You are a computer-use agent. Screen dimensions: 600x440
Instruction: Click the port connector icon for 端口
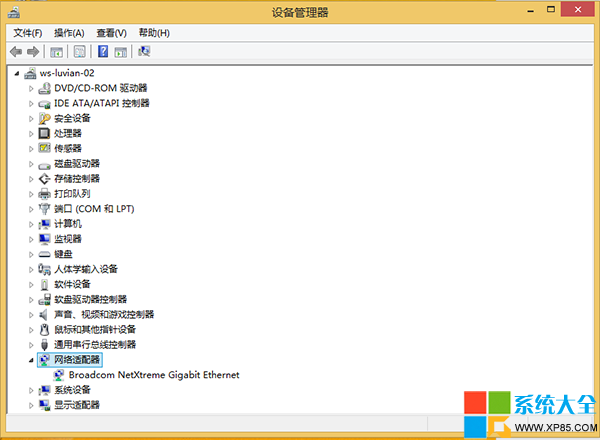tap(44, 209)
